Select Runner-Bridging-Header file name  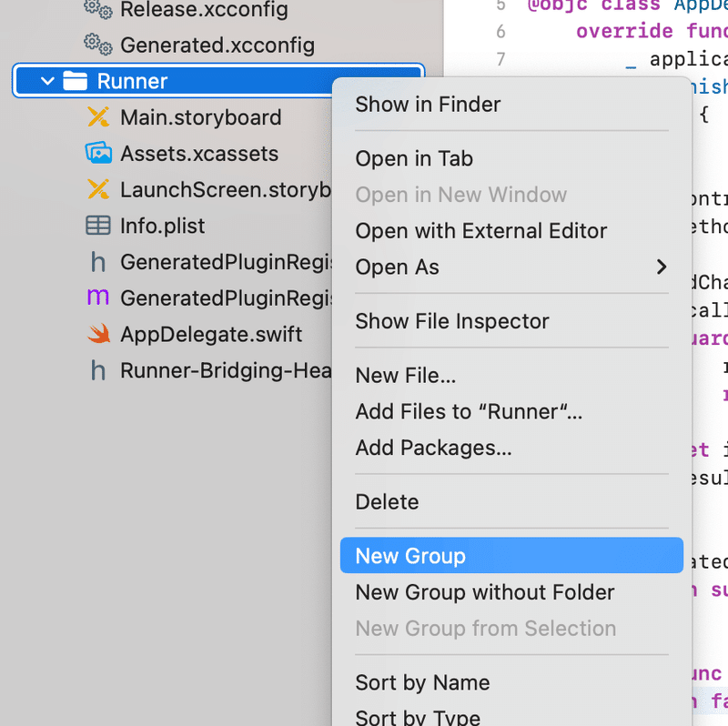[x=227, y=371]
